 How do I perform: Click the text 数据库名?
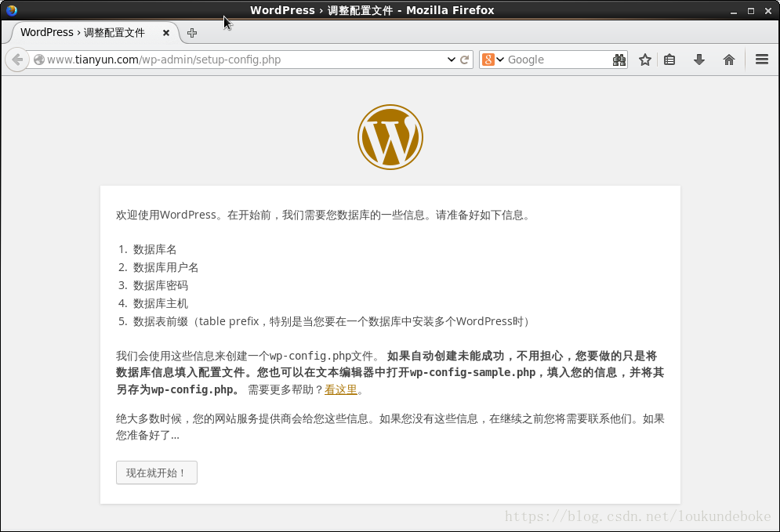click(x=154, y=250)
